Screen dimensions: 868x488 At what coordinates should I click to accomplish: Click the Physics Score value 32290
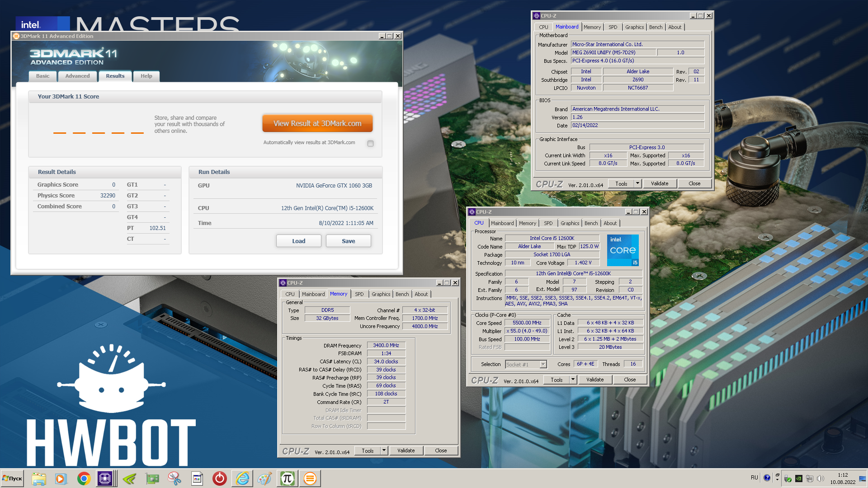pos(108,196)
